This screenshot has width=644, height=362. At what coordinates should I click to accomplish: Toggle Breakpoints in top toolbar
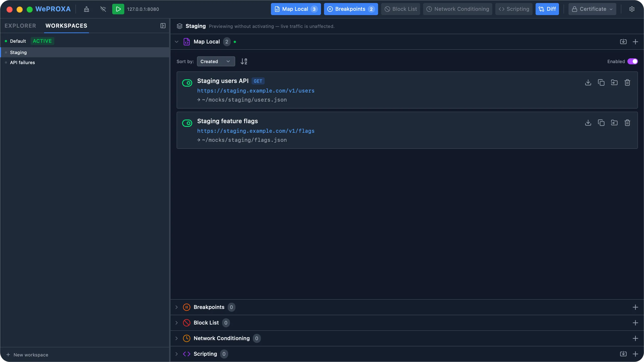coord(351,9)
